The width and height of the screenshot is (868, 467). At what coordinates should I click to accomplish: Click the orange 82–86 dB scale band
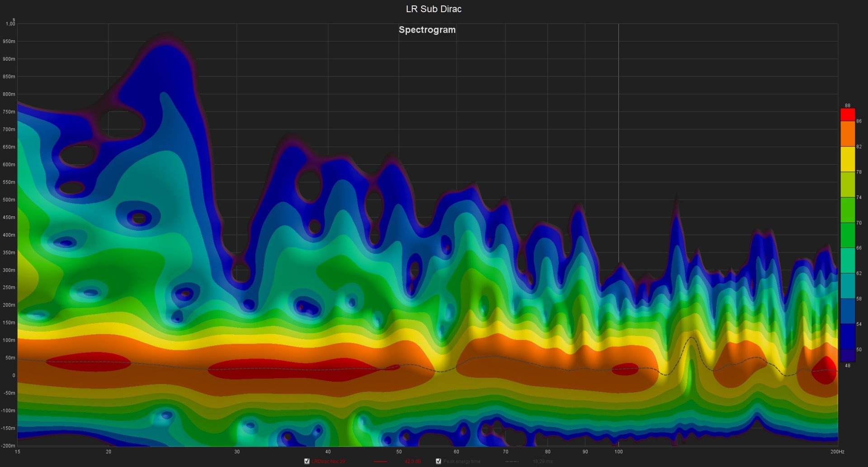point(847,134)
